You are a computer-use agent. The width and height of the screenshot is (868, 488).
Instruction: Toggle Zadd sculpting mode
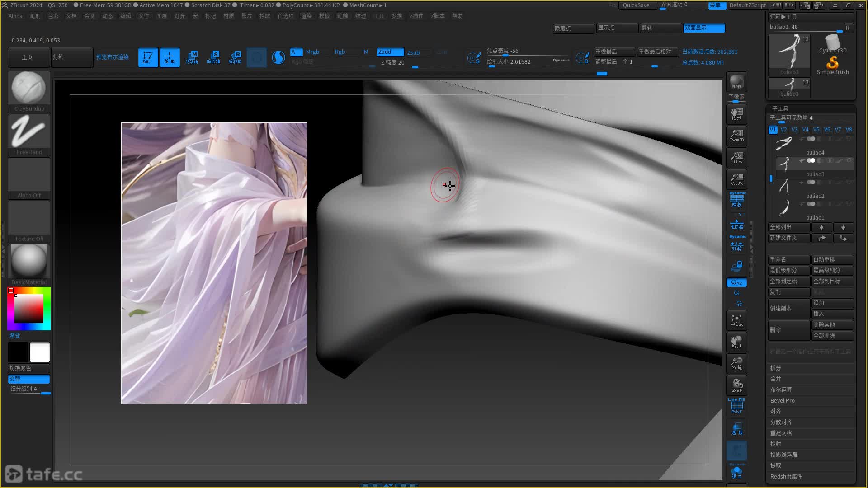390,52
